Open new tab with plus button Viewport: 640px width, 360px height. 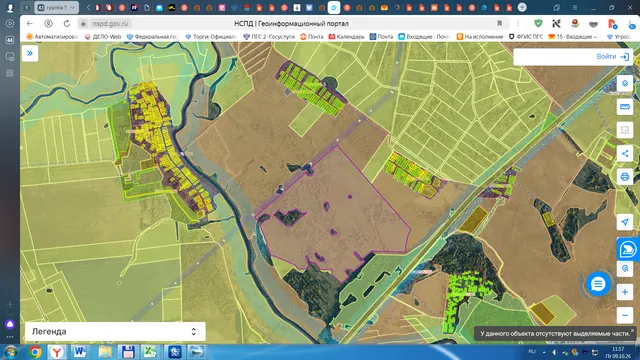[522, 7]
